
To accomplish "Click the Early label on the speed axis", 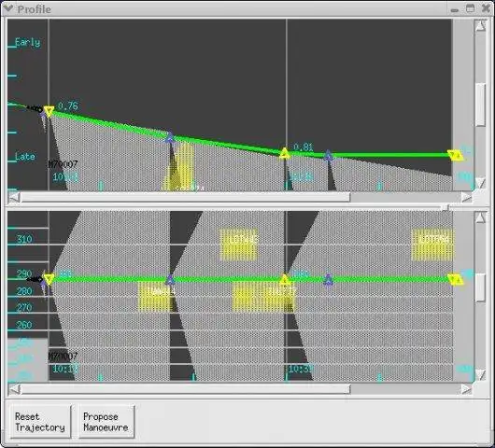I will tap(27, 42).
